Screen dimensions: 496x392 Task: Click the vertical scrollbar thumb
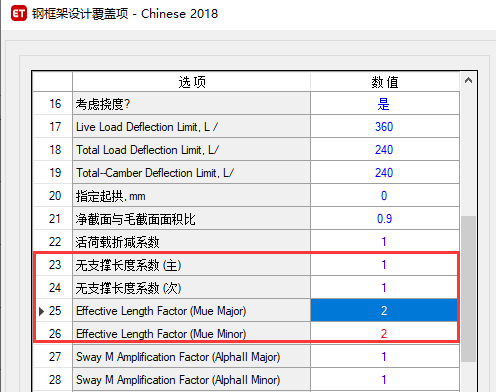pyautogui.click(x=468, y=289)
